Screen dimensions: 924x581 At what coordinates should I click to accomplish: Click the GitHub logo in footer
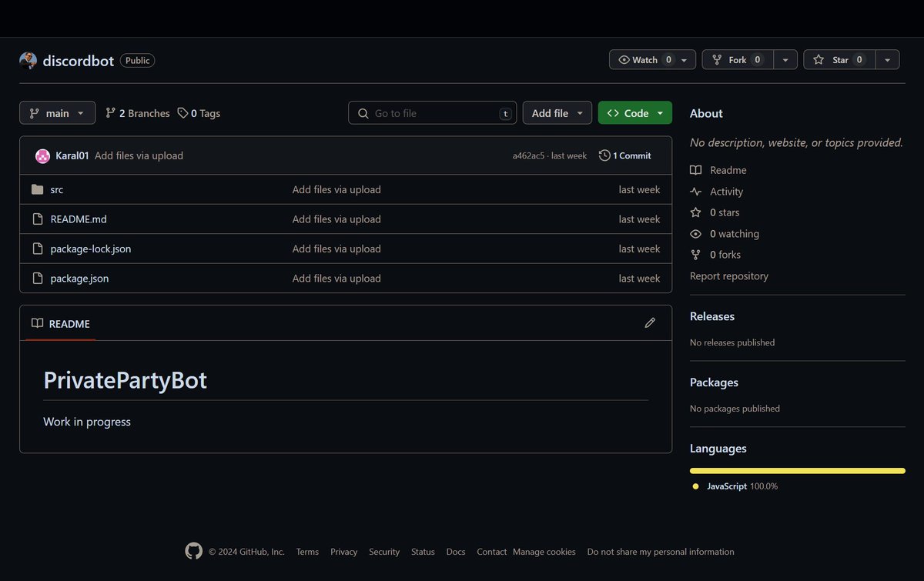point(194,551)
